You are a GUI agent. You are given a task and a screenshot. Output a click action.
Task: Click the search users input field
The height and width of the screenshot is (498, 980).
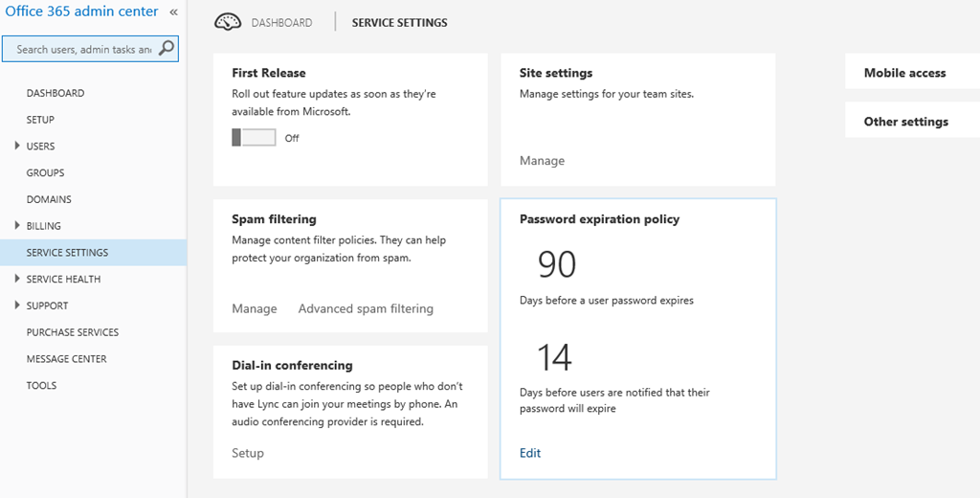[82, 49]
